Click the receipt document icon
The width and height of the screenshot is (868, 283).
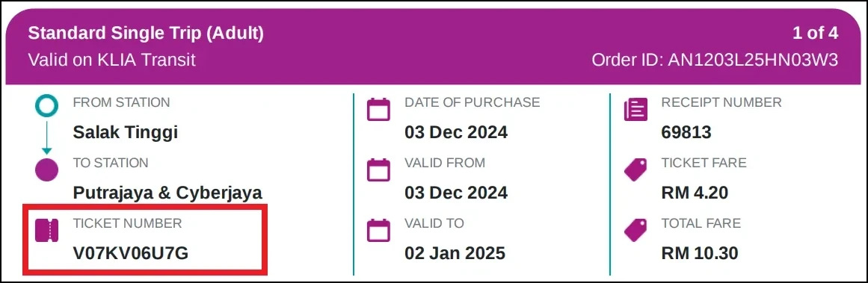pos(635,110)
